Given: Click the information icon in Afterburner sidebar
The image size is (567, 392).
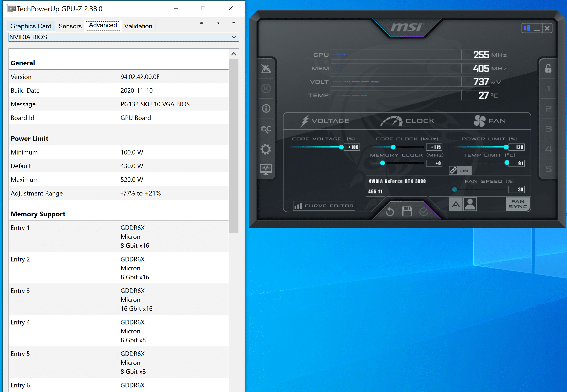Looking at the screenshot, I should [x=266, y=109].
